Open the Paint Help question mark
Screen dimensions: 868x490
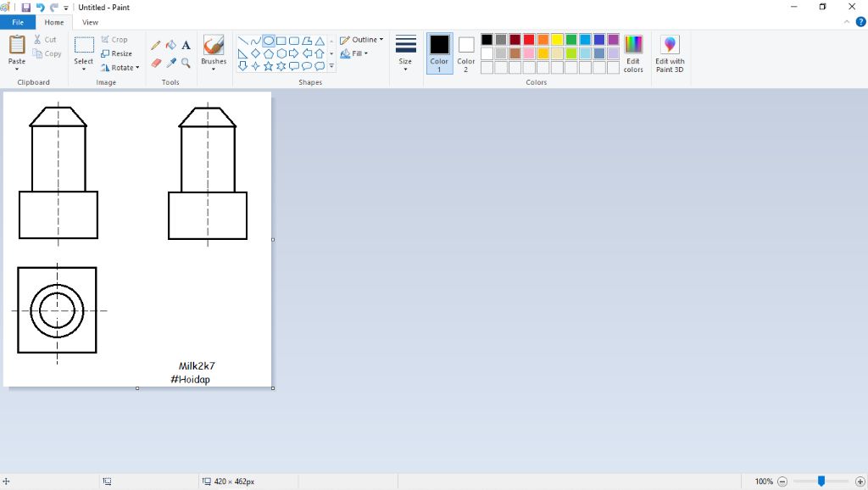click(x=860, y=22)
